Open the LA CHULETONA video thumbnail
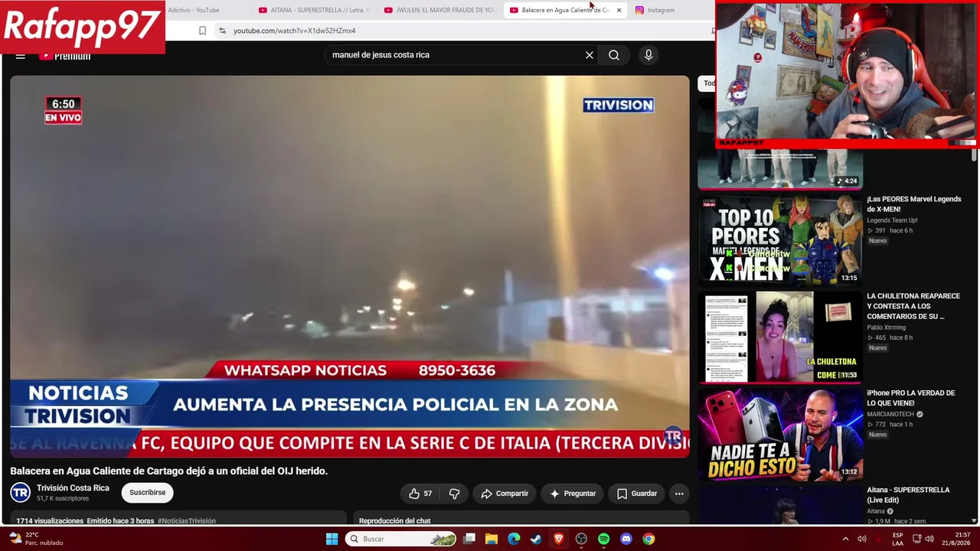 [780, 336]
